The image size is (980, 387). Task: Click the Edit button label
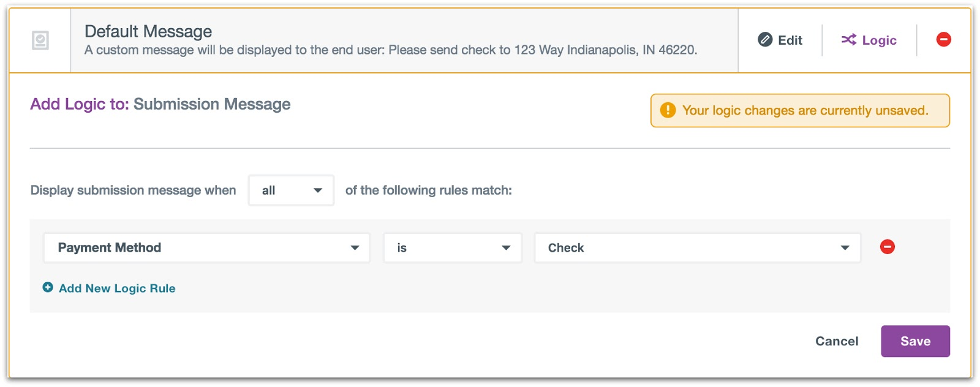click(790, 40)
